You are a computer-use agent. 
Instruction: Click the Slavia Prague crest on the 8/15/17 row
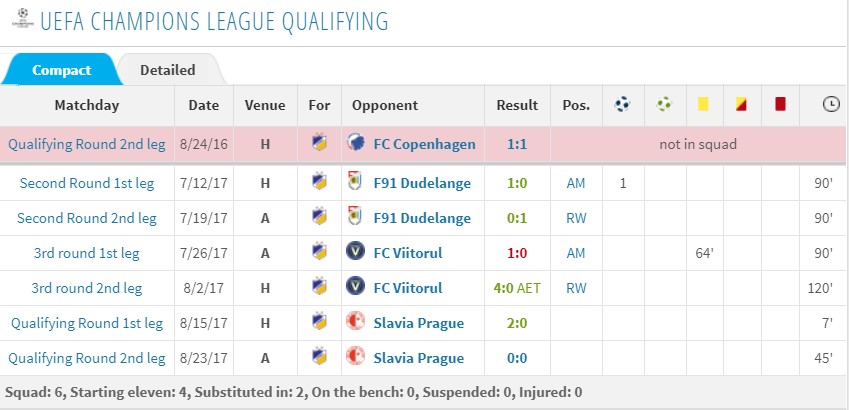[x=352, y=322]
